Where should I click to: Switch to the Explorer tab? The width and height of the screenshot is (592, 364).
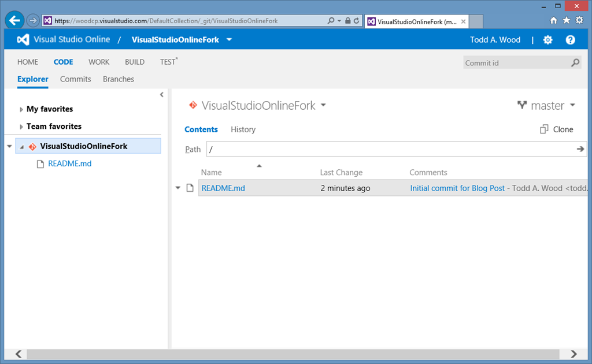click(33, 79)
